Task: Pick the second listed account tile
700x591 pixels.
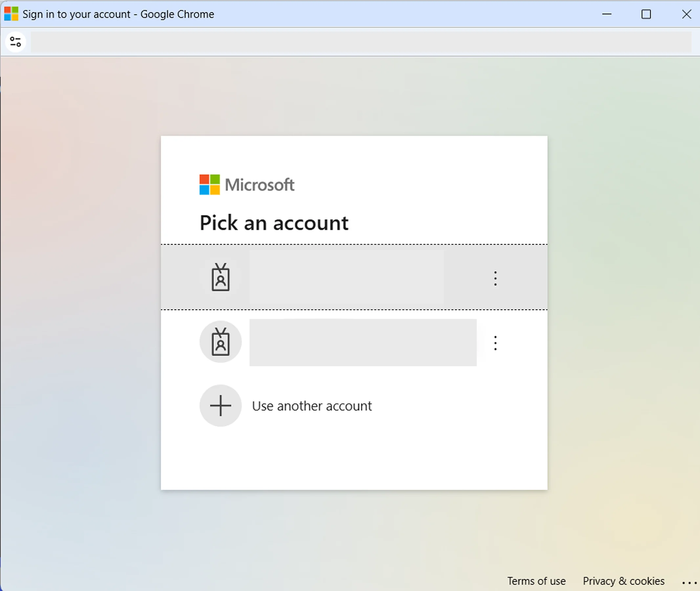Action: coord(354,342)
